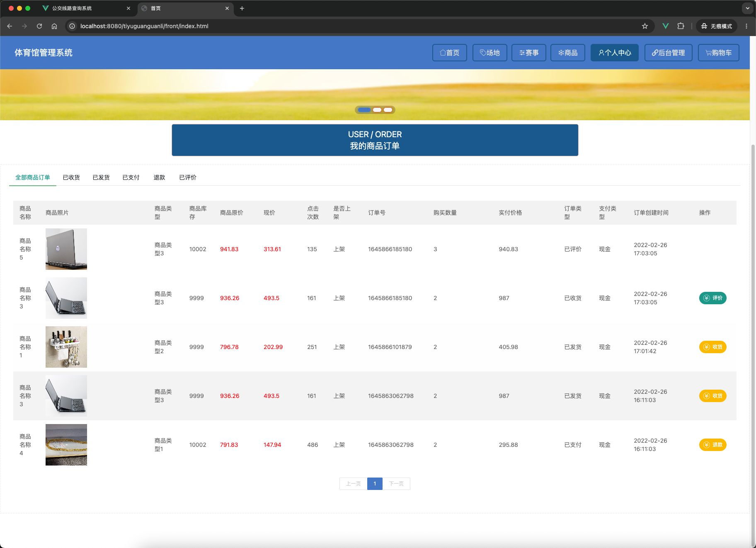
Task: Select 全部商品订单 tab
Action: point(33,177)
